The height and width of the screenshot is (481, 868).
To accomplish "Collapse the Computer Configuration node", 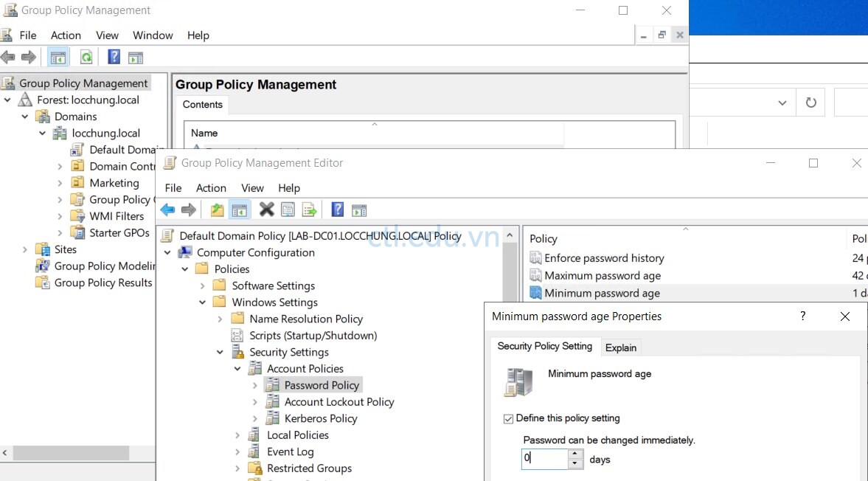I will click(x=167, y=252).
